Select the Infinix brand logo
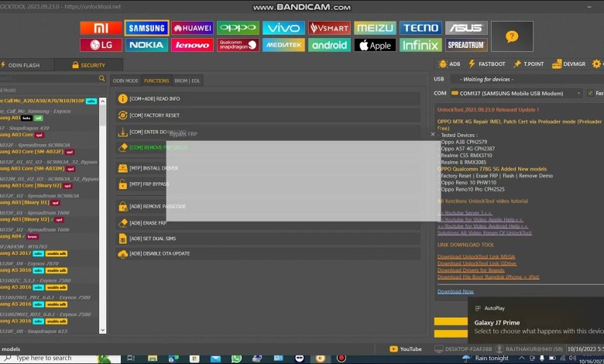 420,45
